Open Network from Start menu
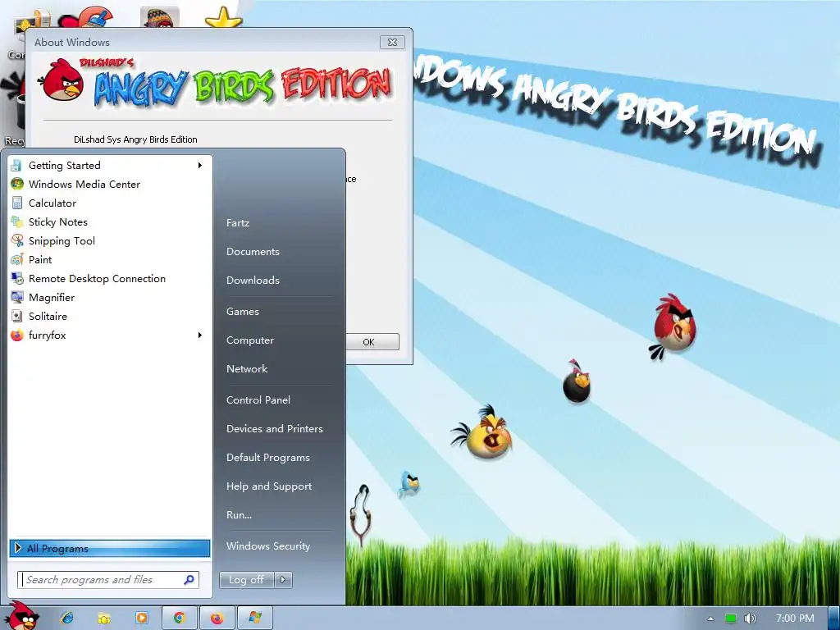Viewport: 840px width, 630px height. click(247, 369)
